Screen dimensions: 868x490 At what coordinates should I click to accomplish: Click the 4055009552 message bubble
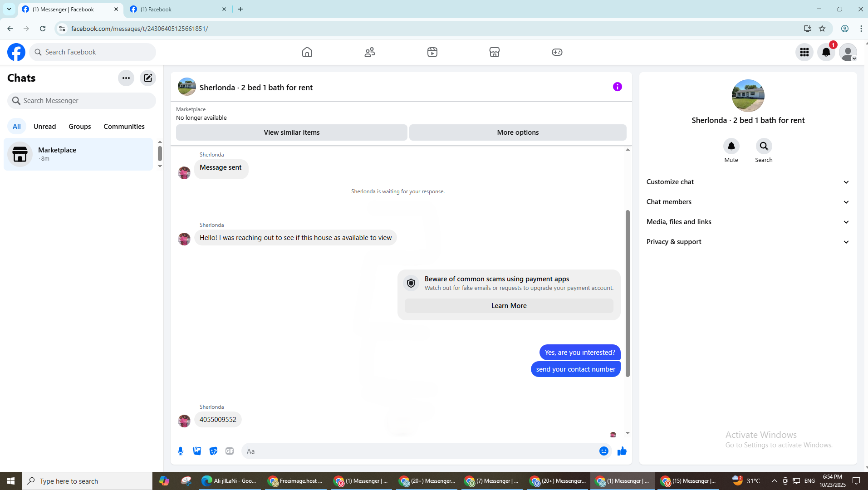(x=218, y=420)
